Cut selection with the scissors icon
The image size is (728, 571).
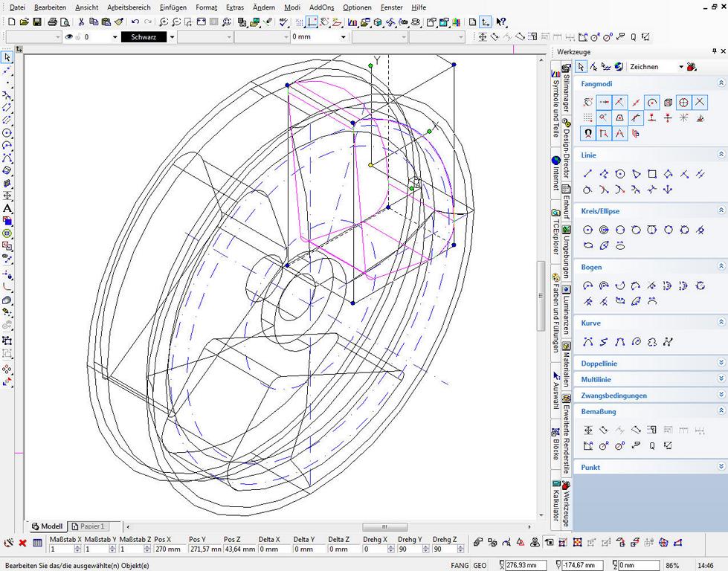81,22
